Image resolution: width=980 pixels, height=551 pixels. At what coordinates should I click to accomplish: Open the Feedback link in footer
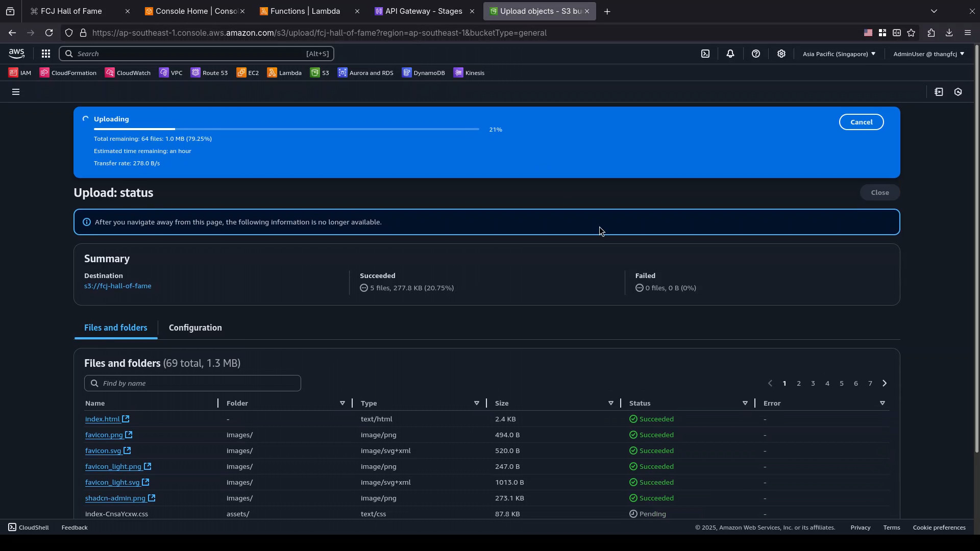(x=75, y=528)
